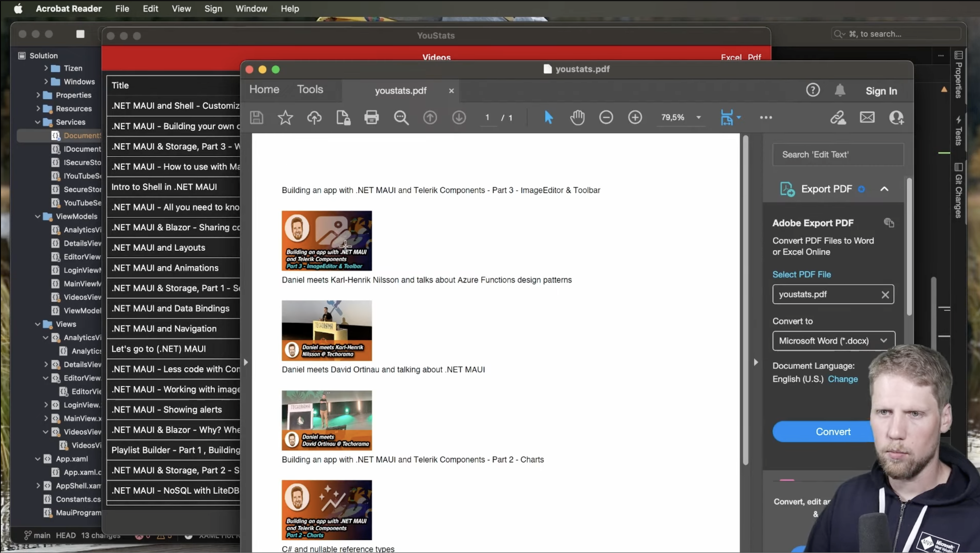The height and width of the screenshot is (553, 980).
Task: Go to the next page arrow
Action: pyautogui.click(x=459, y=117)
